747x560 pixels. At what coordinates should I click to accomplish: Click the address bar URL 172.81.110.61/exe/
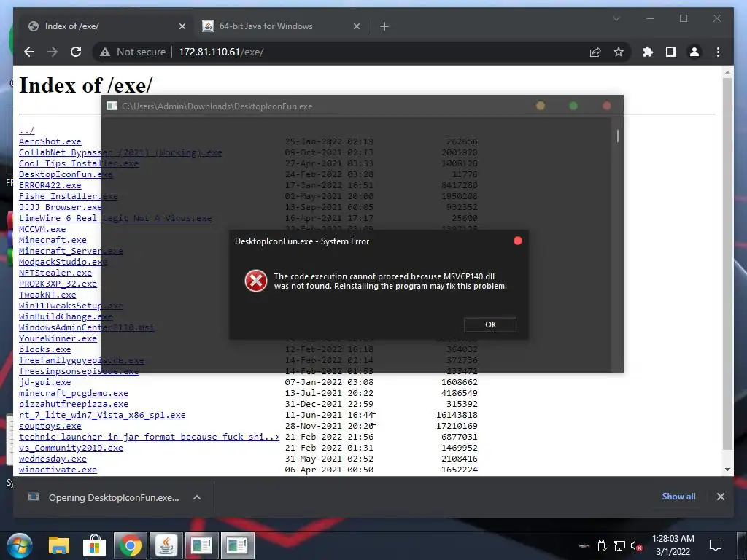(221, 52)
